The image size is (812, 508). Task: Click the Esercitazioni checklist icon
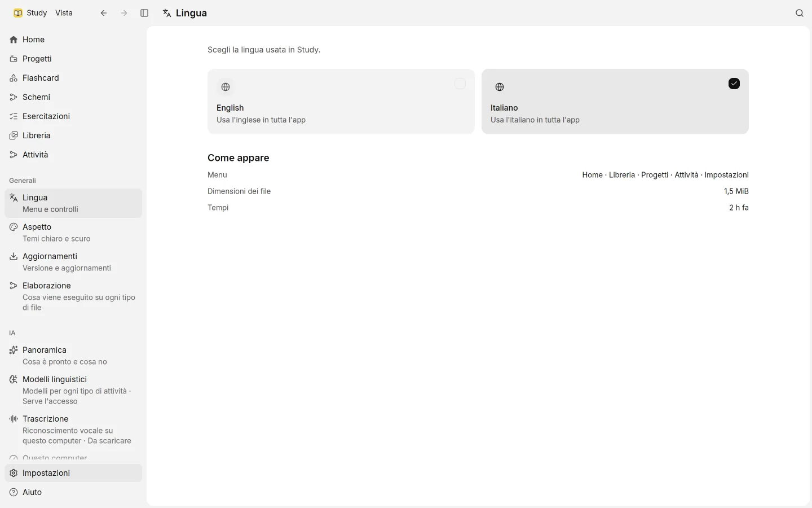(14, 116)
